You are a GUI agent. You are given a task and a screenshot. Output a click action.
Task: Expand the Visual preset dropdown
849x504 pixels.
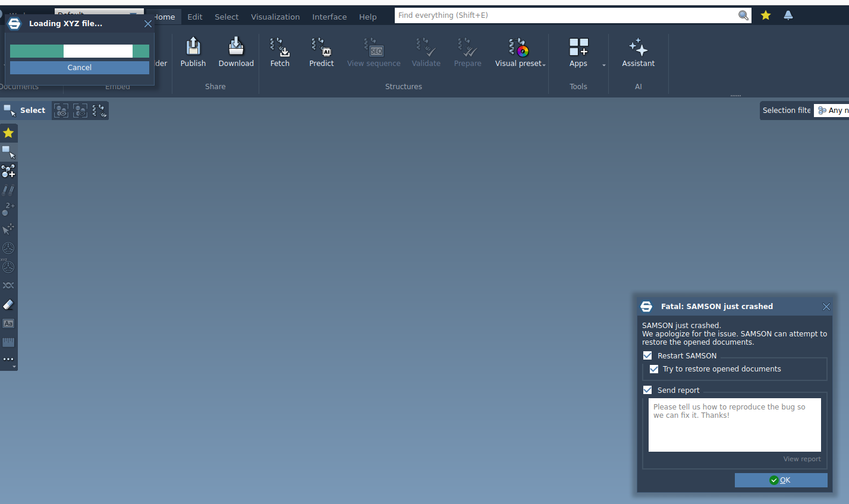tap(544, 65)
